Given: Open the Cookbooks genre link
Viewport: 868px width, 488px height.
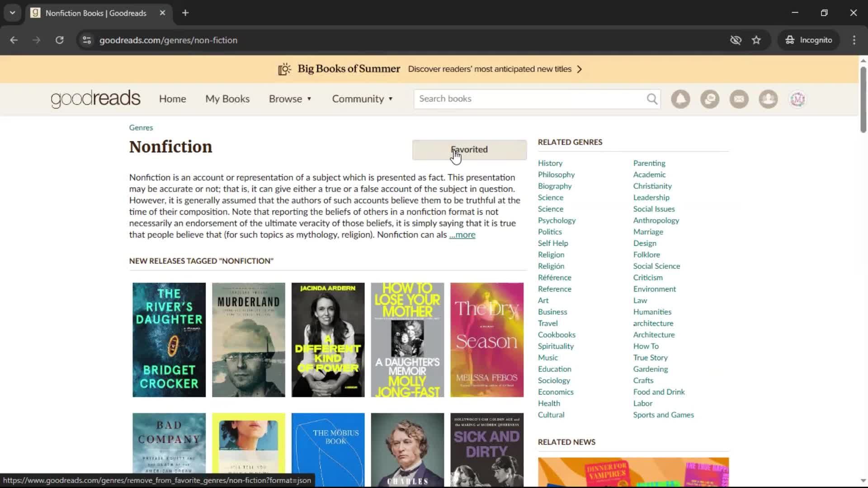Looking at the screenshot, I should (557, 335).
